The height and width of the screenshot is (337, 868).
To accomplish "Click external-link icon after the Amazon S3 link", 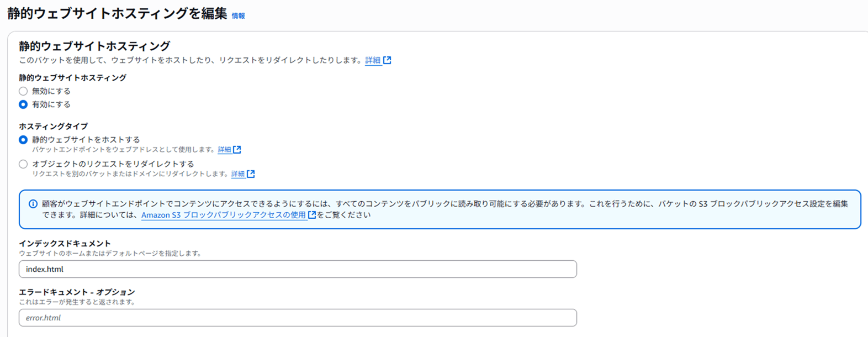I will [x=312, y=215].
